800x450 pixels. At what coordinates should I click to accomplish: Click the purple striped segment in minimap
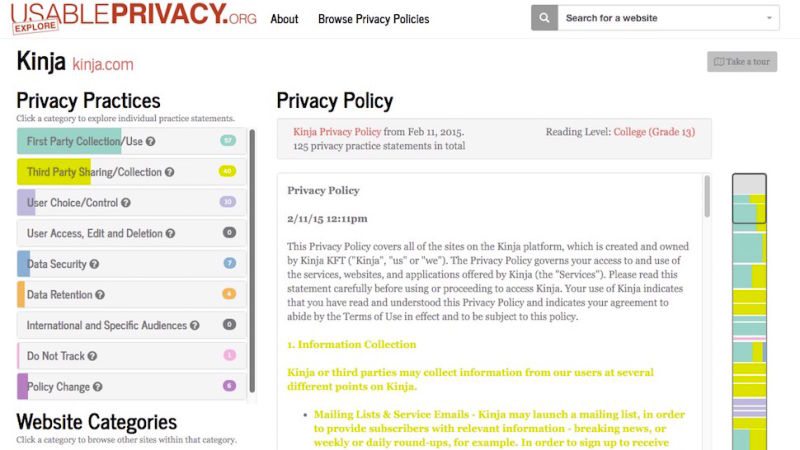click(x=749, y=408)
